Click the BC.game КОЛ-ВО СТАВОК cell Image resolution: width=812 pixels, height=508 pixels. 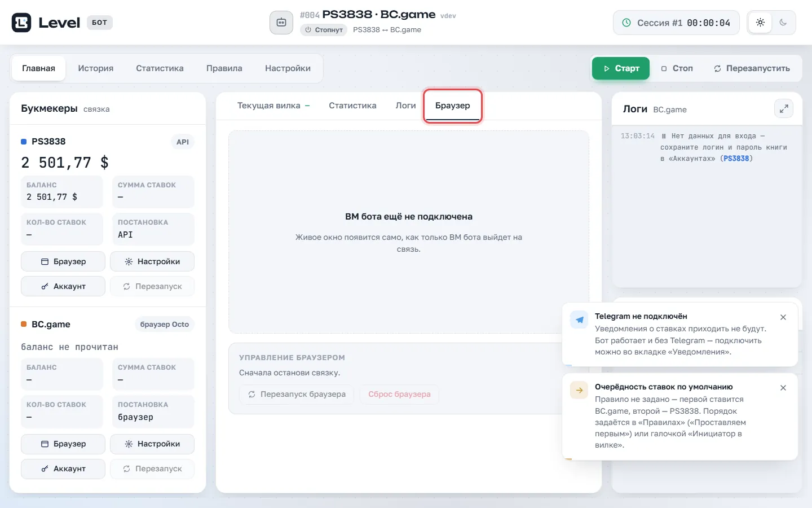(x=62, y=411)
